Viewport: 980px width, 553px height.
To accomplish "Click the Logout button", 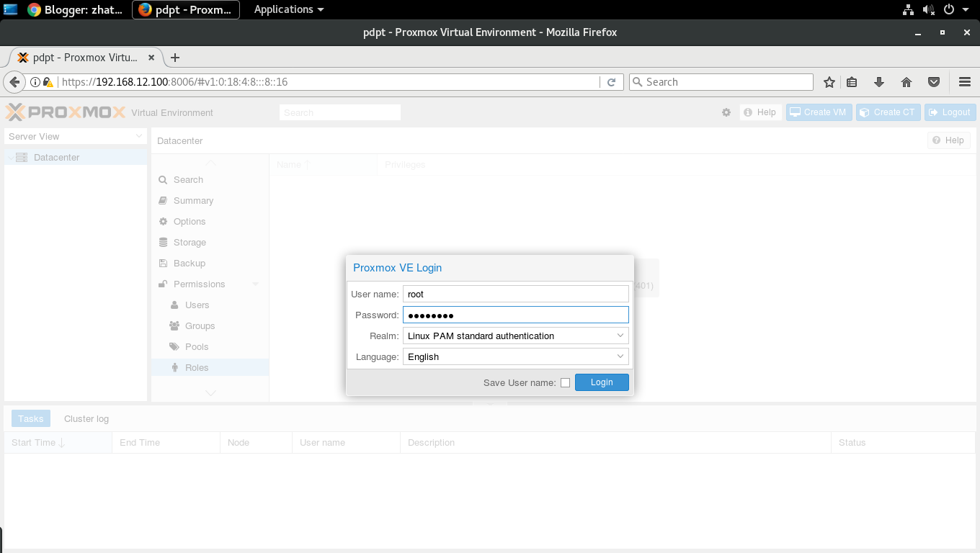I will [950, 112].
